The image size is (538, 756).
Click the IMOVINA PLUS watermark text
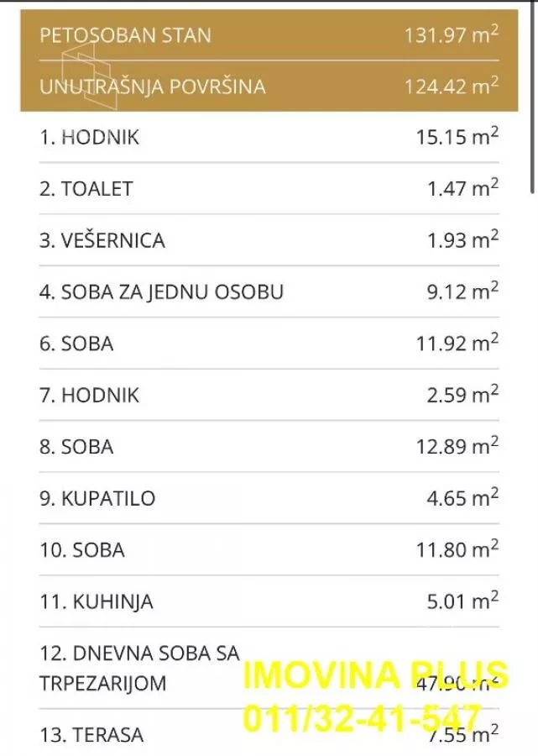pyautogui.click(x=375, y=675)
